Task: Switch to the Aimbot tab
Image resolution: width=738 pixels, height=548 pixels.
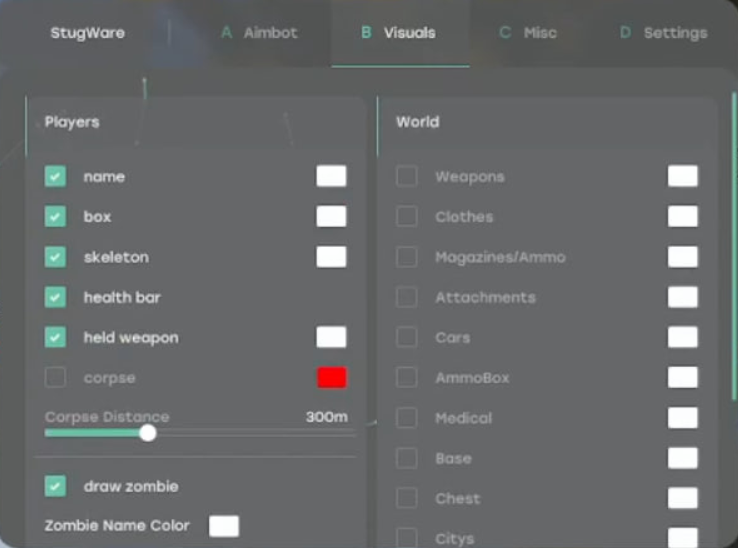Action: (259, 33)
